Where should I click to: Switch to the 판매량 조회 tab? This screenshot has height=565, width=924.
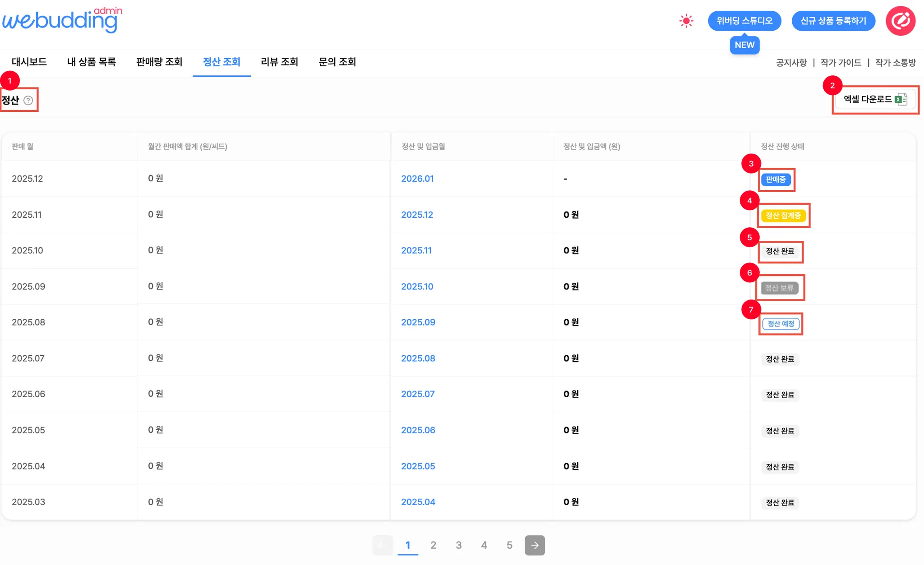tap(159, 62)
